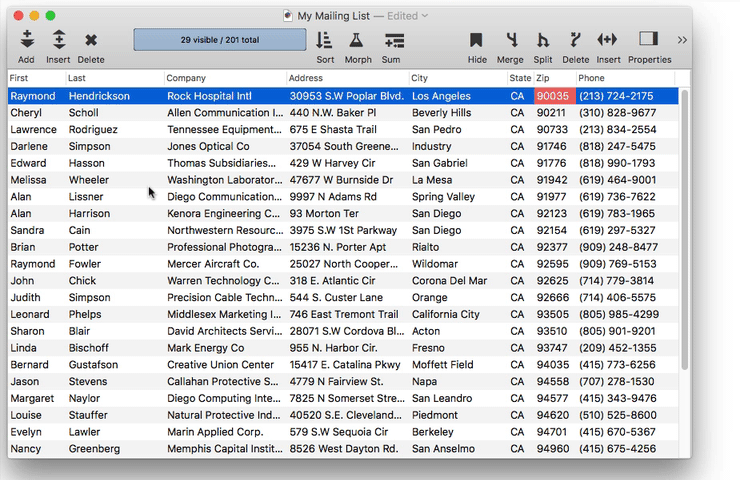Select the Hendrickson last name cell
Screen dimensions: 740x480
point(99,96)
